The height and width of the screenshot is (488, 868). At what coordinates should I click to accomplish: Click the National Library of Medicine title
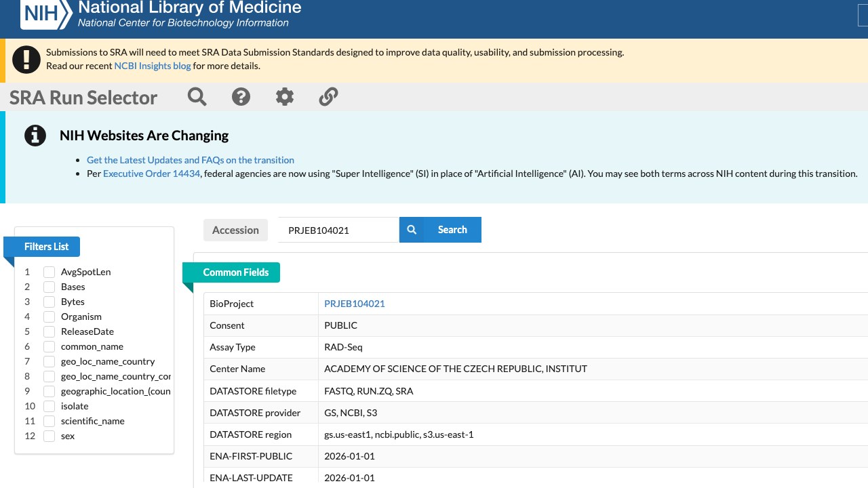(x=190, y=8)
